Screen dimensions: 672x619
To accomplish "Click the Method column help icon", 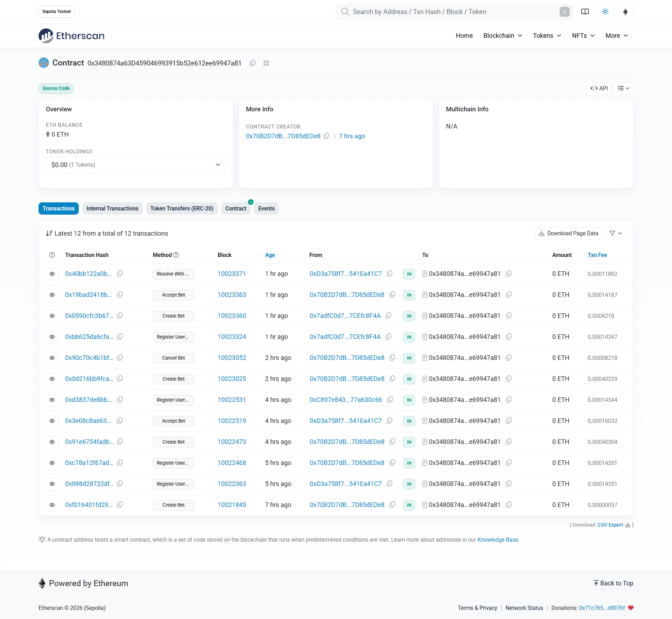I will click(x=176, y=255).
